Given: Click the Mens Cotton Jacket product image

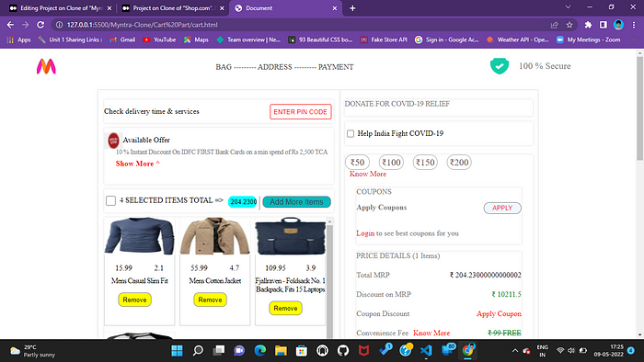Looking at the screenshot, I should [x=214, y=236].
